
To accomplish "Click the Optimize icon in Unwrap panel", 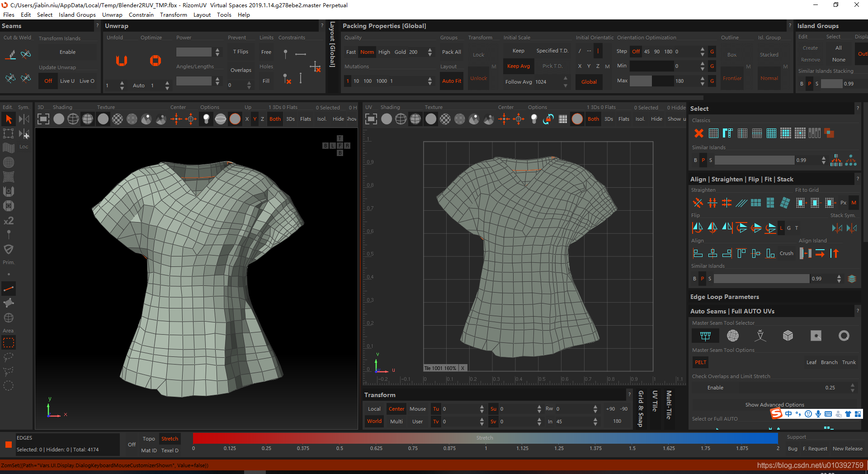I will 155,61.
